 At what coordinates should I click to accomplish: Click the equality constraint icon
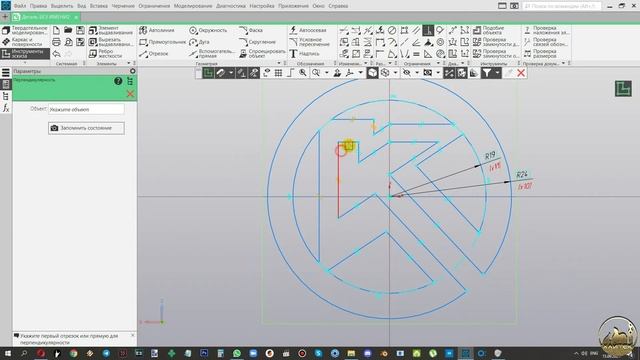[x=416, y=53]
